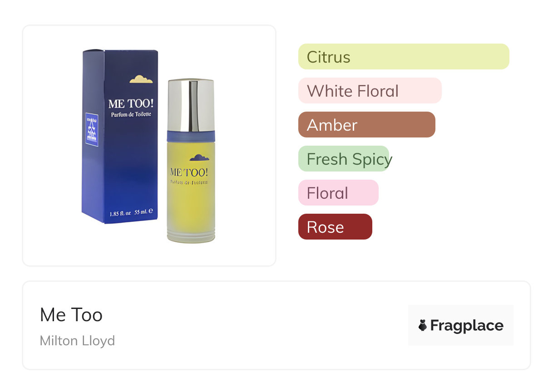
Task: Open the Me Too perfume title
Action: pos(71,315)
